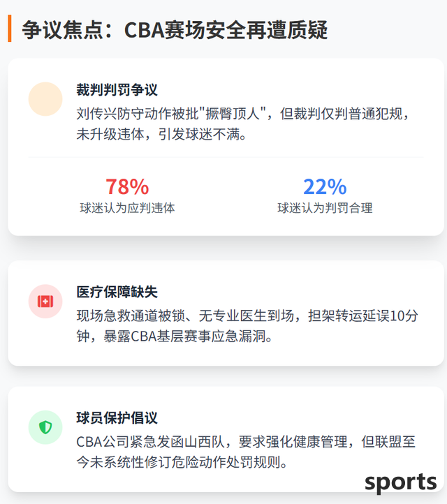Click the divider line above the poll
The image size is (447, 504).
(226, 157)
